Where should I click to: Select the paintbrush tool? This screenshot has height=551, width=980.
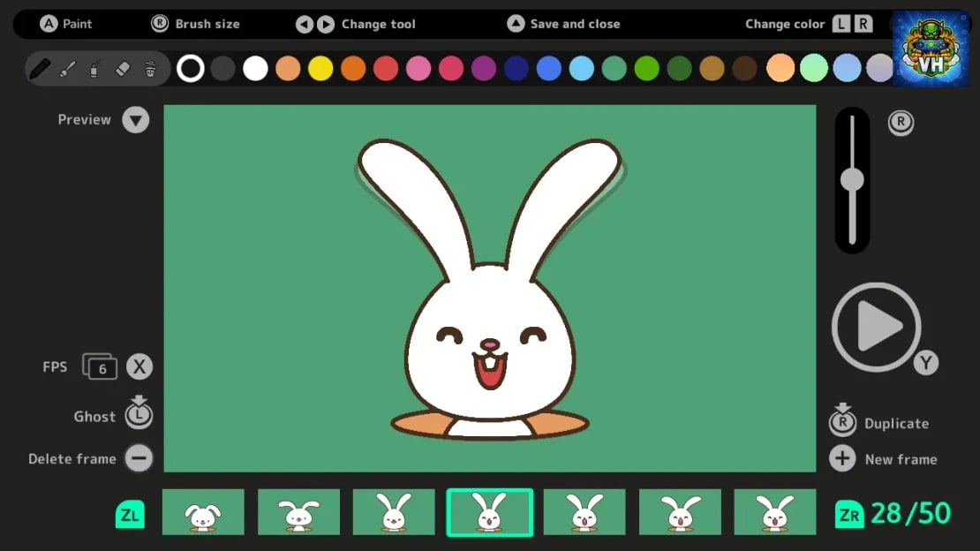tap(67, 69)
